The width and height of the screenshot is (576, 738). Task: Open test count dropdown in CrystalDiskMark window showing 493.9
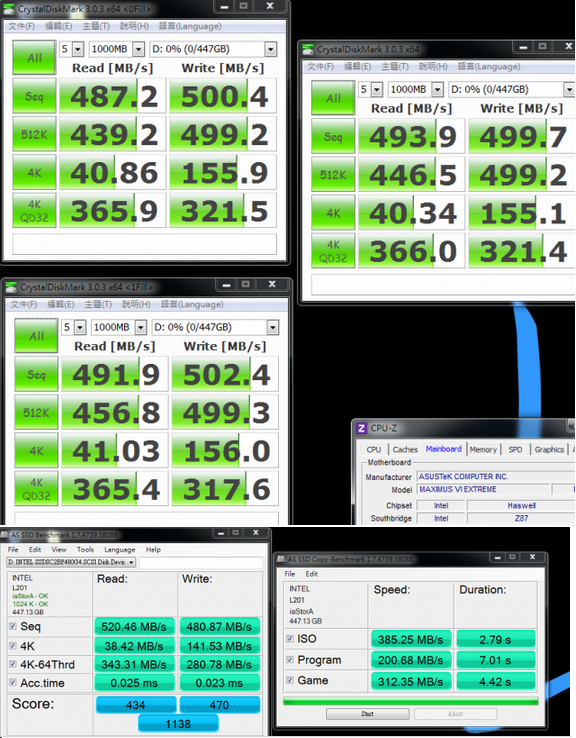tap(377, 89)
